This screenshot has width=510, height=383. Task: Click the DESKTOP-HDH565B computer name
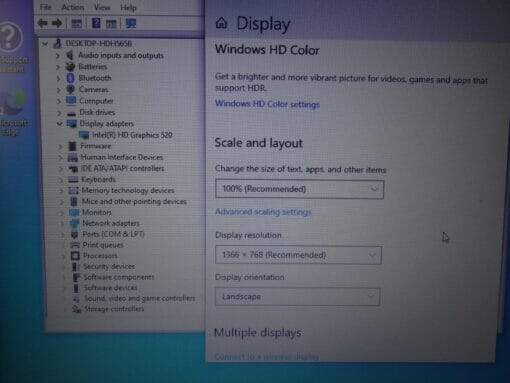click(x=99, y=43)
